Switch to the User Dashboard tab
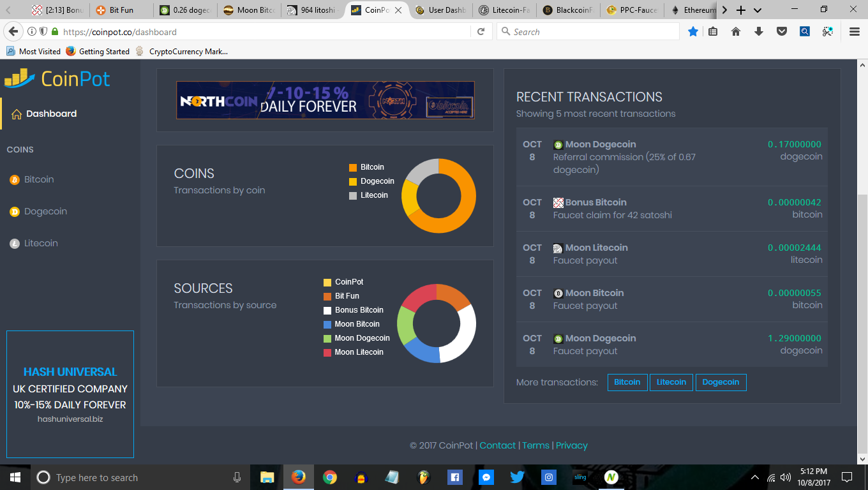The image size is (868, 490). (x=440, y=10)
